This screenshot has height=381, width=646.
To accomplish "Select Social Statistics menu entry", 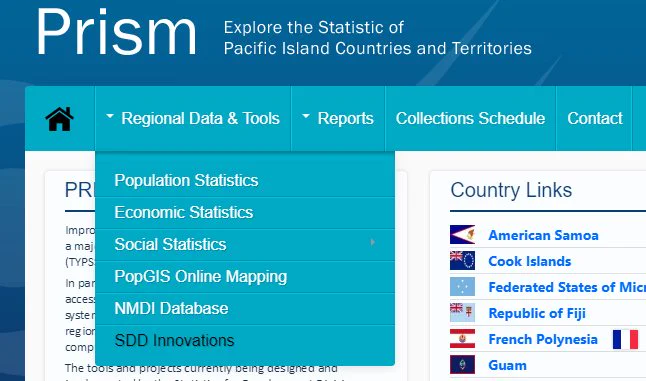I will [245, 245].
